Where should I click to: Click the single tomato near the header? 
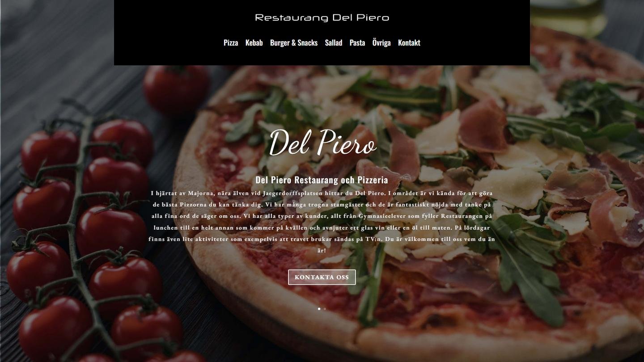[x=176, y=88]
